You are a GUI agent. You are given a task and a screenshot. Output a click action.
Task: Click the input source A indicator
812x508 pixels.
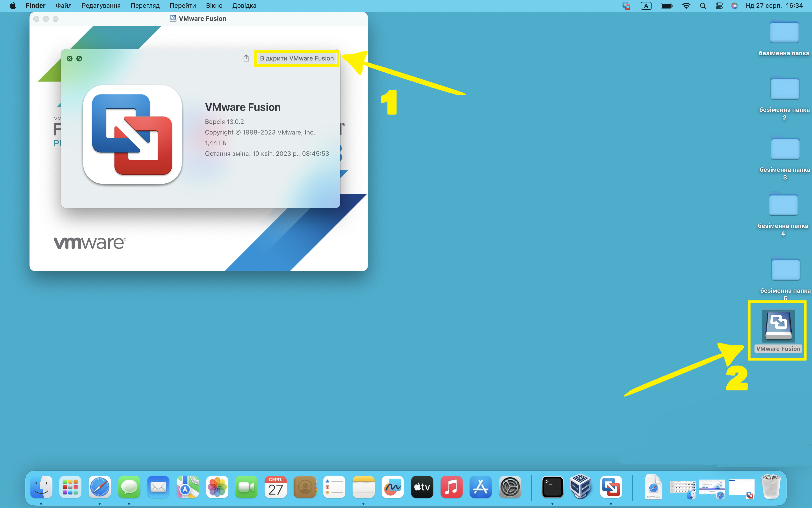click(x=646, y=6)
